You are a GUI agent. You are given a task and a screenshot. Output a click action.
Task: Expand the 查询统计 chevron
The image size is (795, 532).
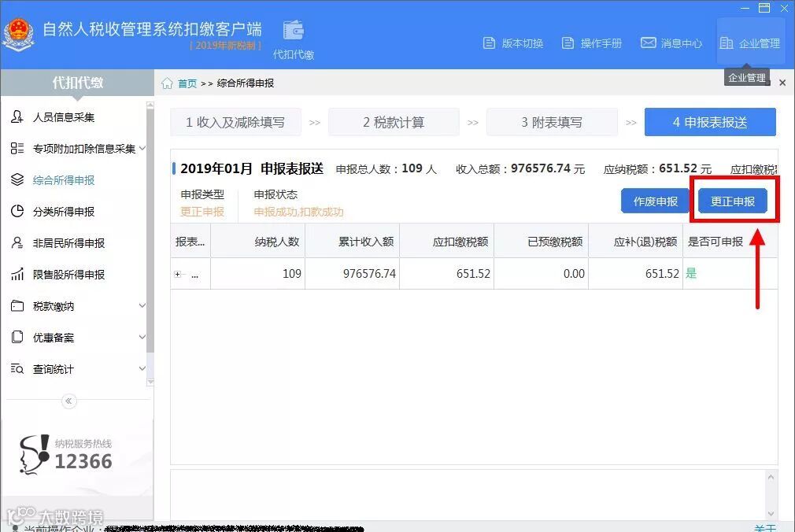point(142,368)
